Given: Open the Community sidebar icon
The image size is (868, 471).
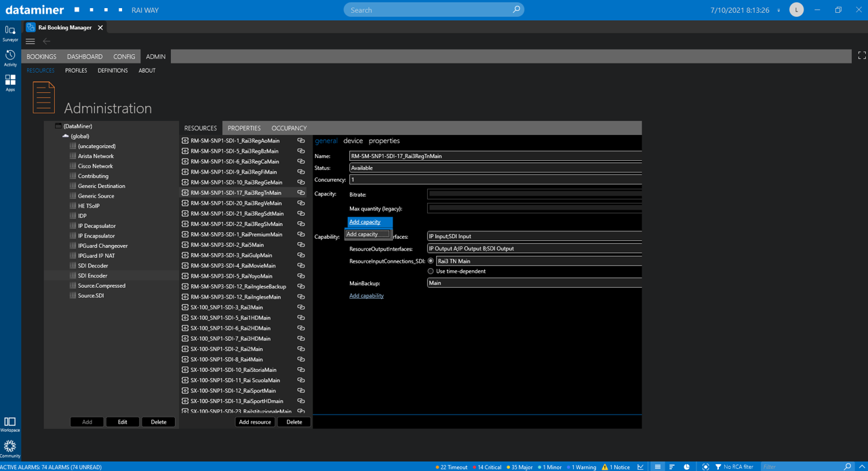Looking at the screenshot, I should [x=10, y=449].
